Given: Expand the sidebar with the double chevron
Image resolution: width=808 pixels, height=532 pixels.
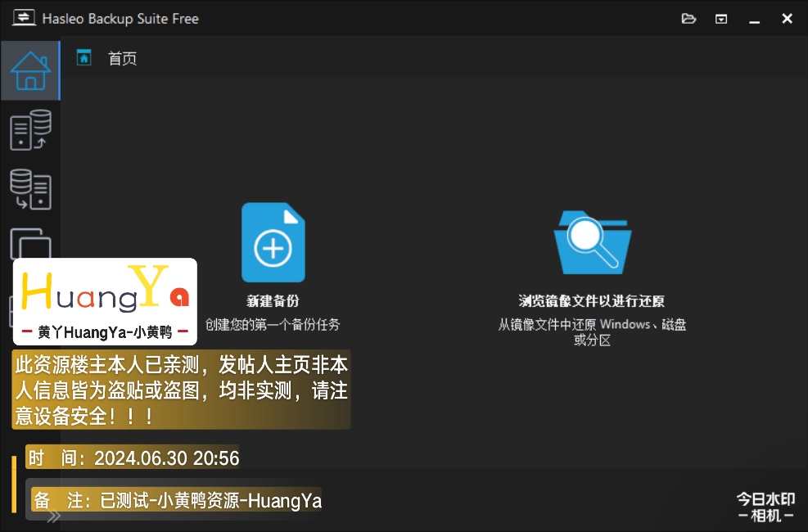Looking at the screenshot, I should tap(53, 516).
